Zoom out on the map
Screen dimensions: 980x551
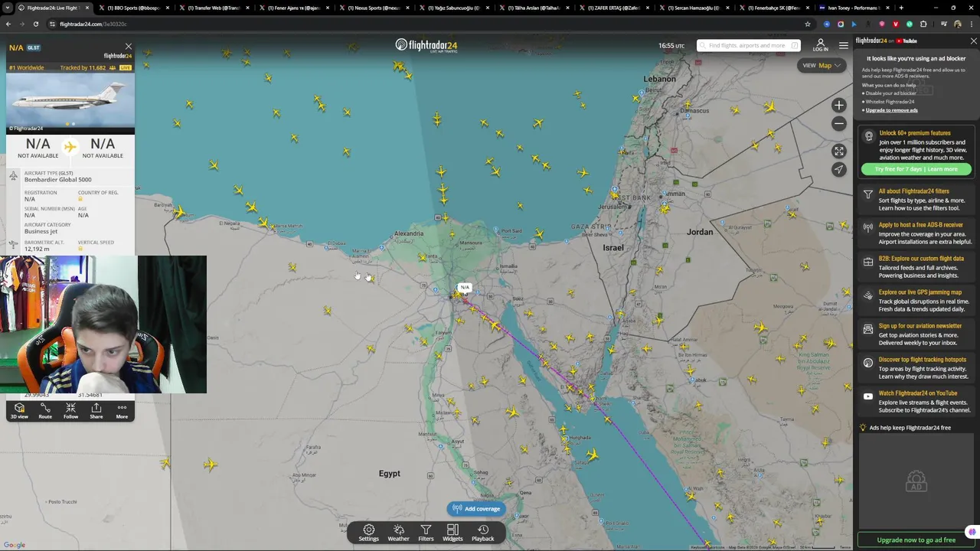[x=839, y=124]
